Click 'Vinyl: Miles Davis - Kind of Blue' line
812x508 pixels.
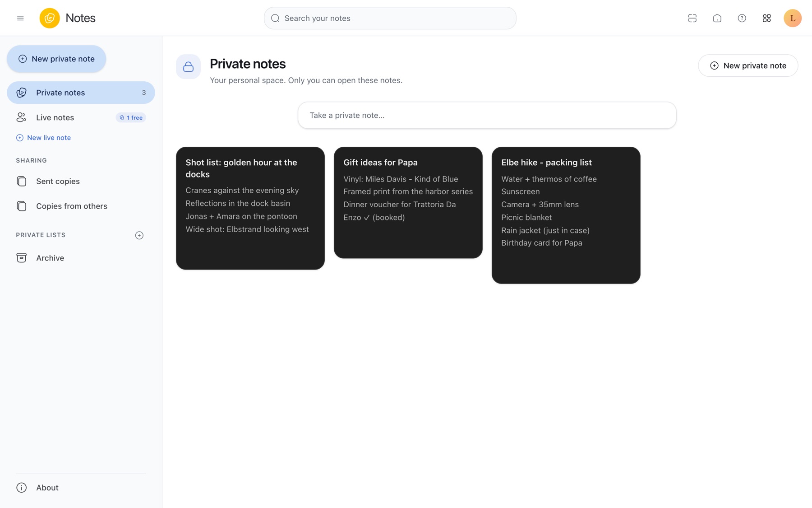tap(401, 179)
